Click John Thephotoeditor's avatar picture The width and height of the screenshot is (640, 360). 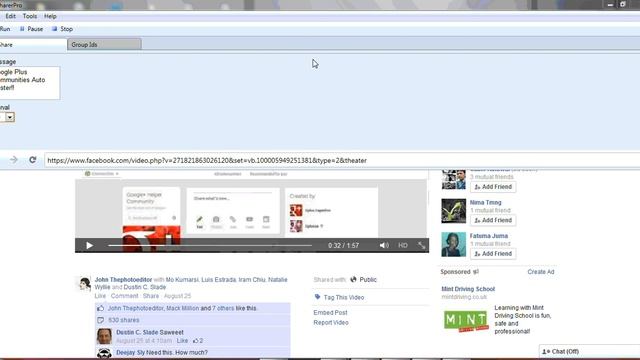click(84, 283)
